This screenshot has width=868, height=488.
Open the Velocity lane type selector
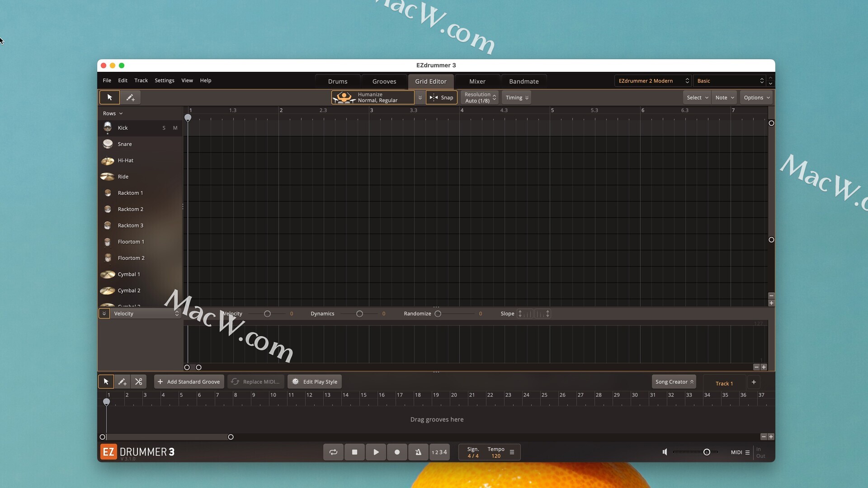point(146,314)
